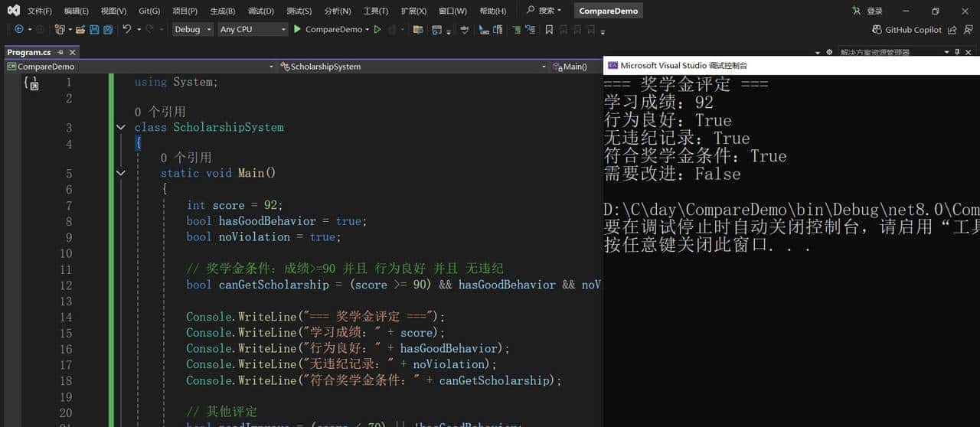Screen dimensions: 980x427
Task: Save the current file with Save icon
Action: click(94, 29)
